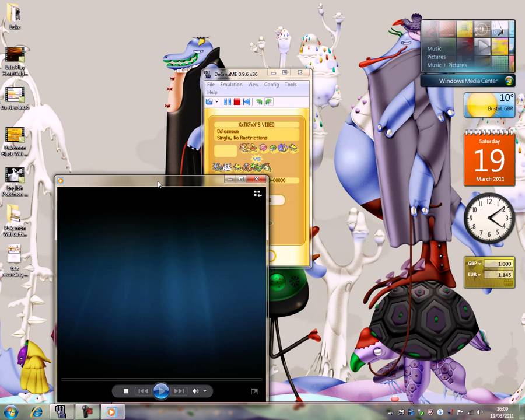Open the DeSmuME Tools menu
The width and height of the screenshot is (525, 420).
(290, 85)
